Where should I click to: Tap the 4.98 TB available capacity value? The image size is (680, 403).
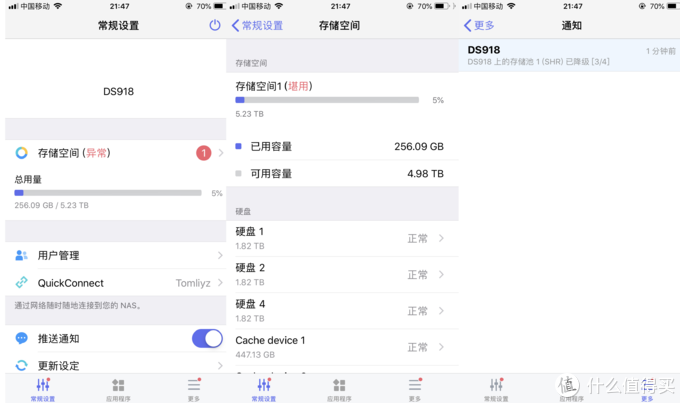point(425,174)
